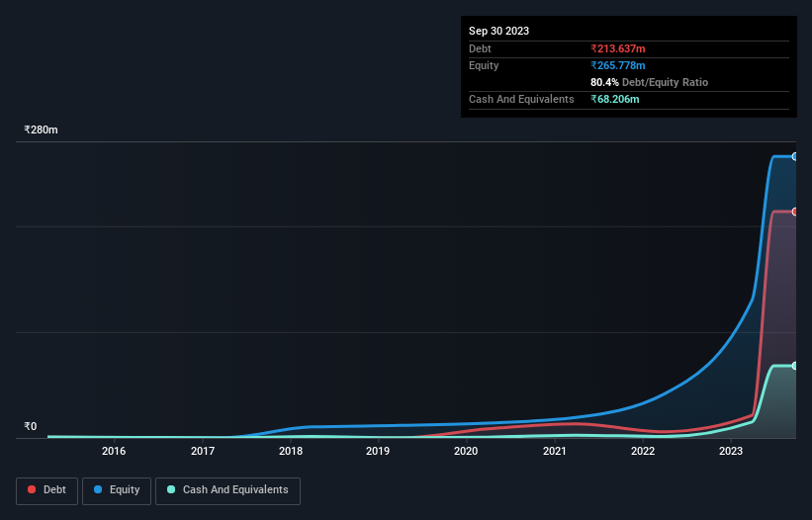812x520 pixels.
Task: Click the ₹265.778m equity value
Action: point(618,65)
